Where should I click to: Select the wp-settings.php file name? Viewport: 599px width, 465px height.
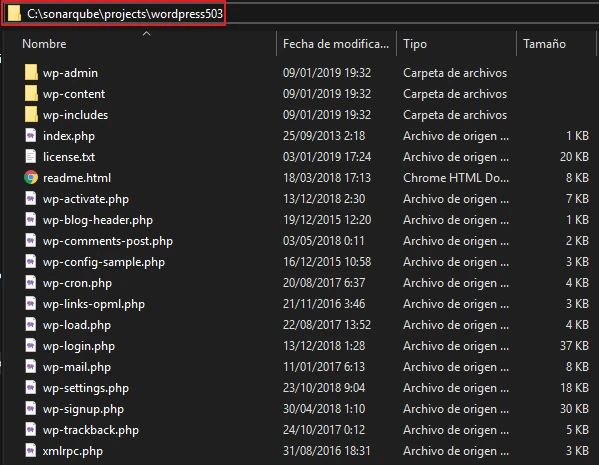pyautogui.click(x=86, y=388)
